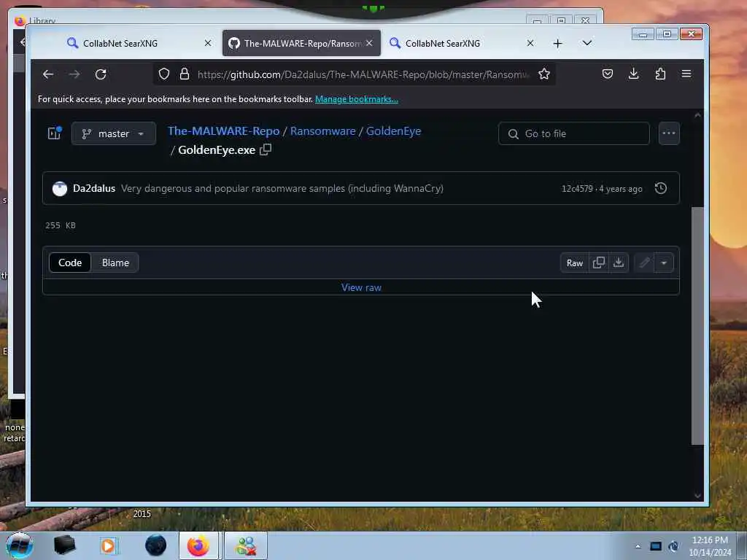Select The-MALWARE-Repo GitHub tab

point(301,43)
